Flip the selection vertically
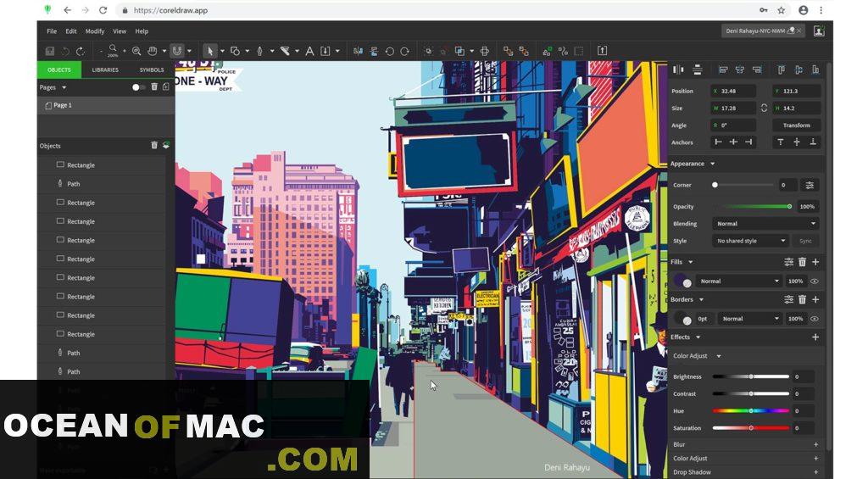Screen dimensions: 868x479 pos(374,51)
